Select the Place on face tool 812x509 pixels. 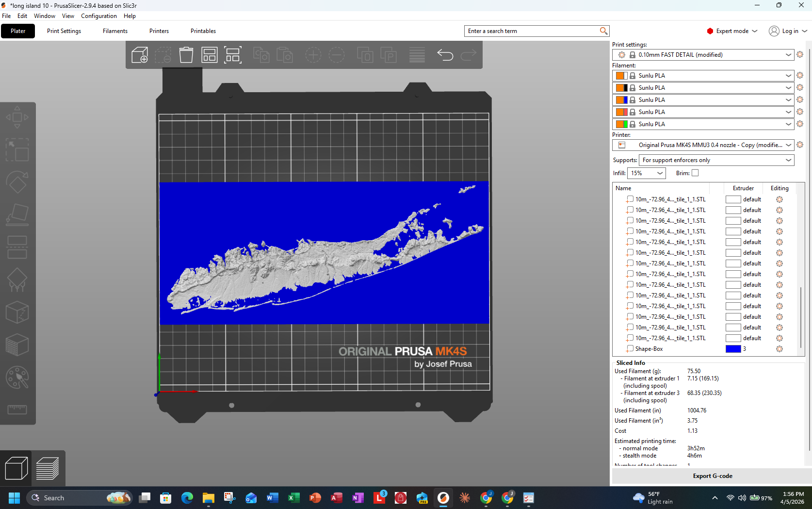click(x=17, y=215)
